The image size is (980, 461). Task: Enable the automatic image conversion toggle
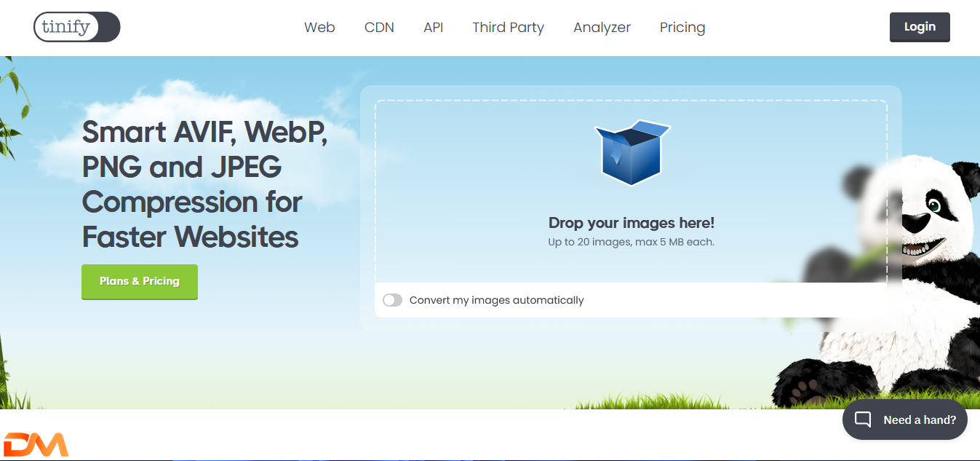click(x=392, y=300)
